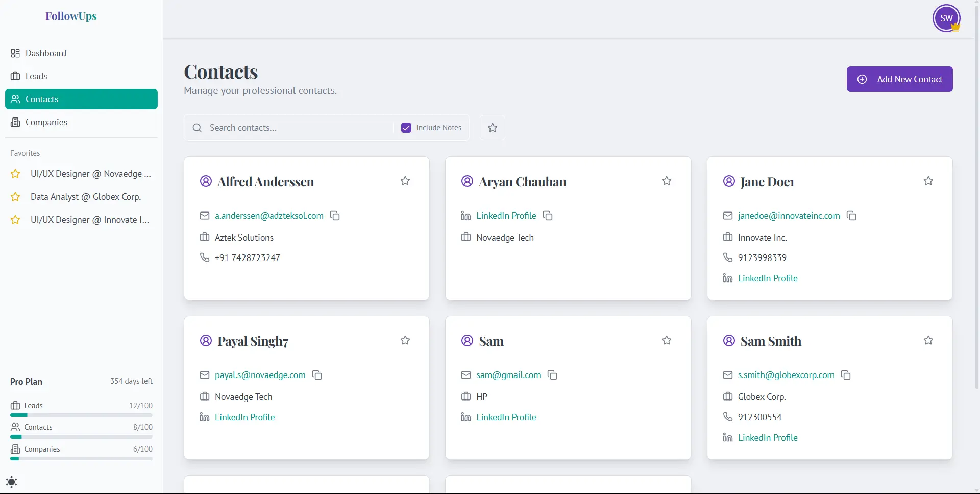Toggle the favorites filter star button

point(493,128)
